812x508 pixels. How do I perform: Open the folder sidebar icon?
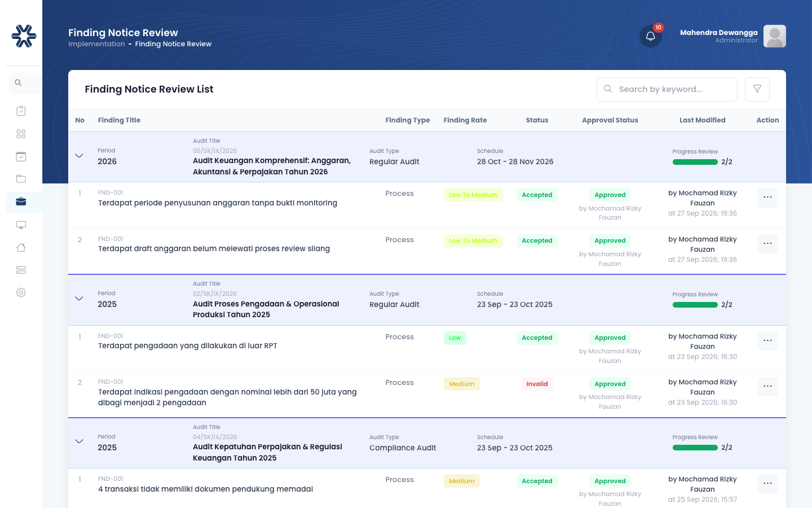point(21,179)
